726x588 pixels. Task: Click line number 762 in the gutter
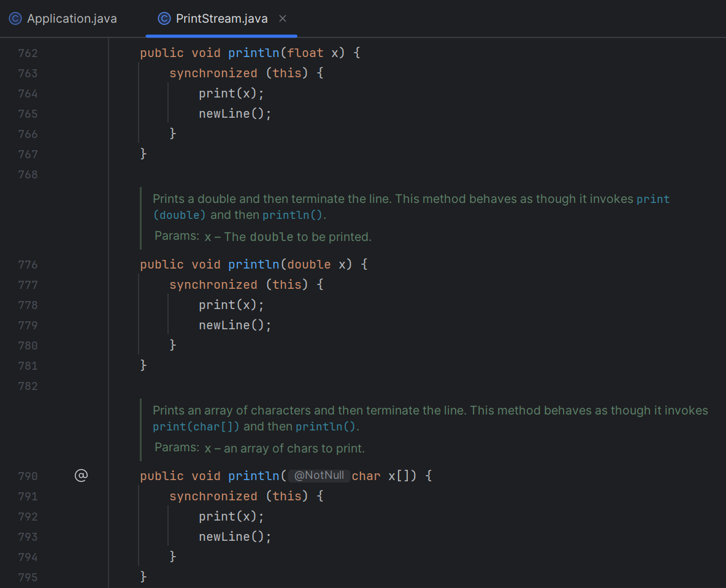pos(28,53)
